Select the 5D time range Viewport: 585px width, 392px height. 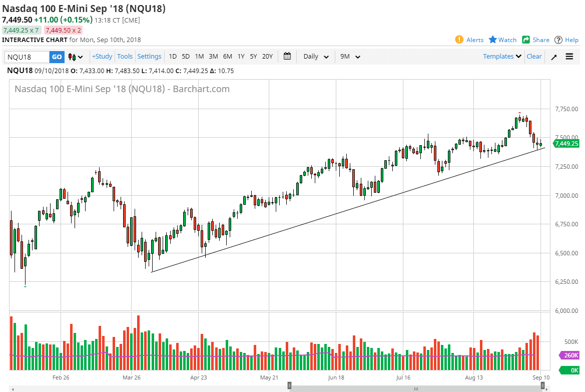(x=185, y=57)
